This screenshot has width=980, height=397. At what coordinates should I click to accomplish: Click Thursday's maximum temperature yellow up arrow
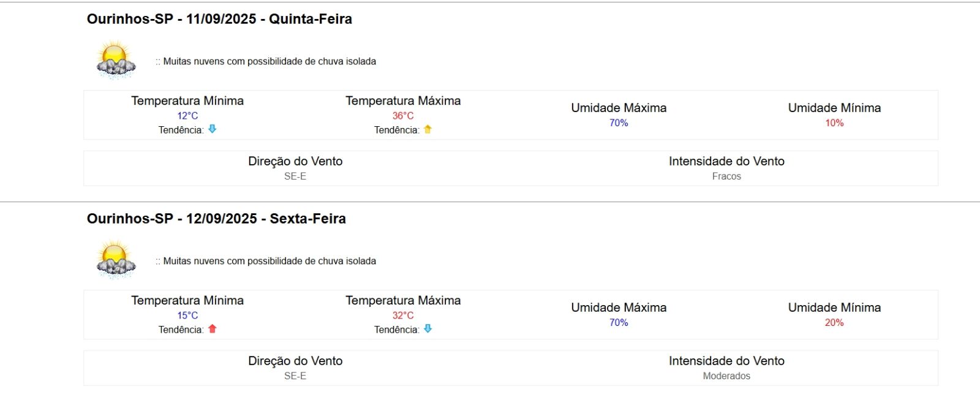pyautogui.click(x=428, y=129)
